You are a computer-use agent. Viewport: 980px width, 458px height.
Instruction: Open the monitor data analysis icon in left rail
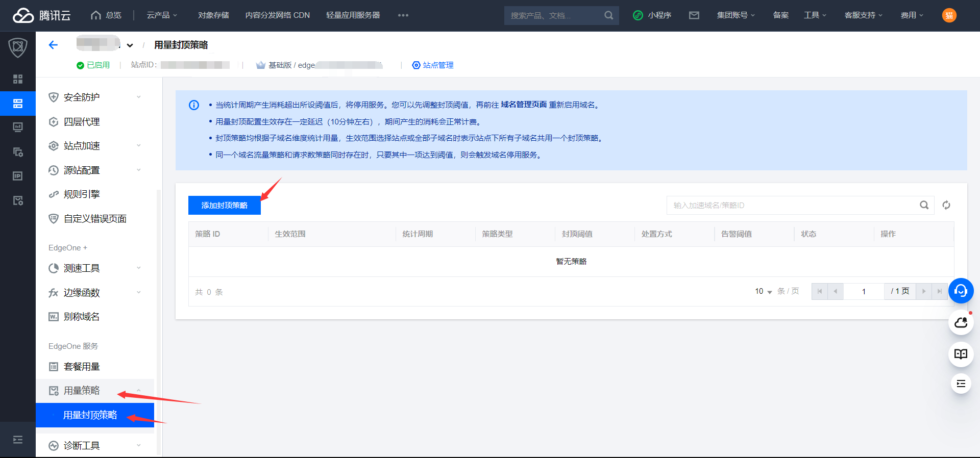[18, 128]
